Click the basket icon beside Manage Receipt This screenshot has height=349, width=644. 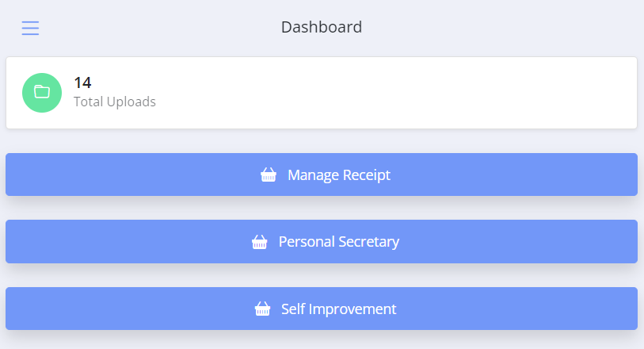(269, 175)
